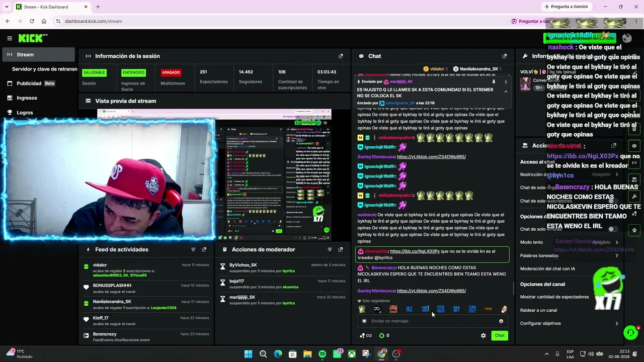
Task: Filter the Feed de actividades list
Action: [193, 249]
